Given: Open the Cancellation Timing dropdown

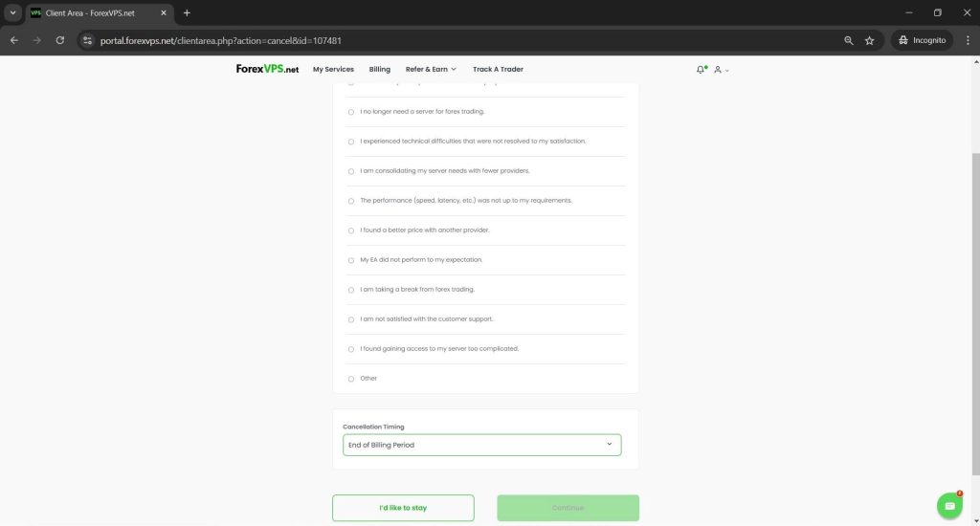Looking at the screenshot, I should coord(482,445).
